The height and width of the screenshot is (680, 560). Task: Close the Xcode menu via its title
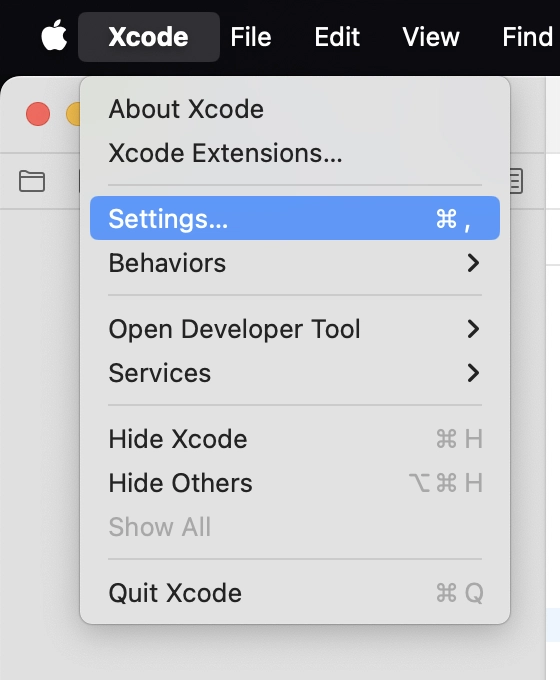point(149,37)
